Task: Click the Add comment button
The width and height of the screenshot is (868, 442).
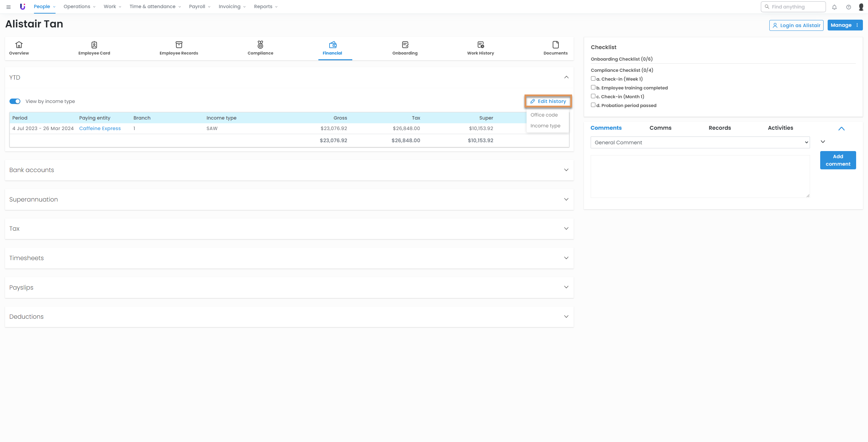Action: (838, 160)
